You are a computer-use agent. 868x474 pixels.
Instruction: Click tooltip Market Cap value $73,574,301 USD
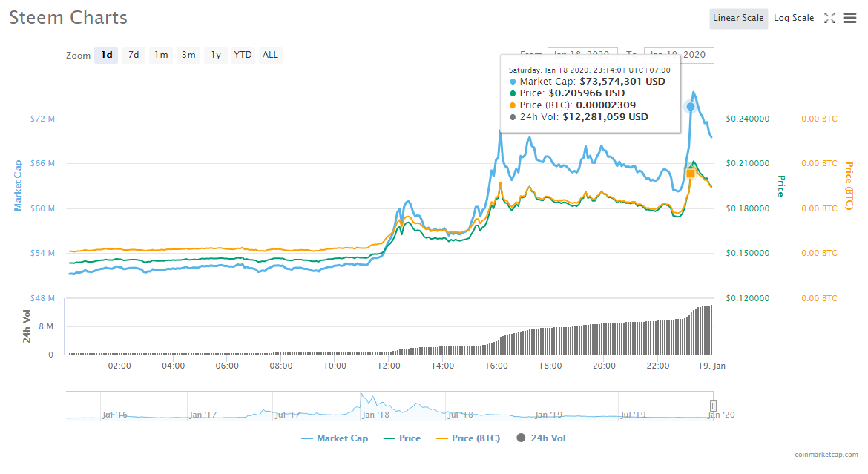coord(622,82)
